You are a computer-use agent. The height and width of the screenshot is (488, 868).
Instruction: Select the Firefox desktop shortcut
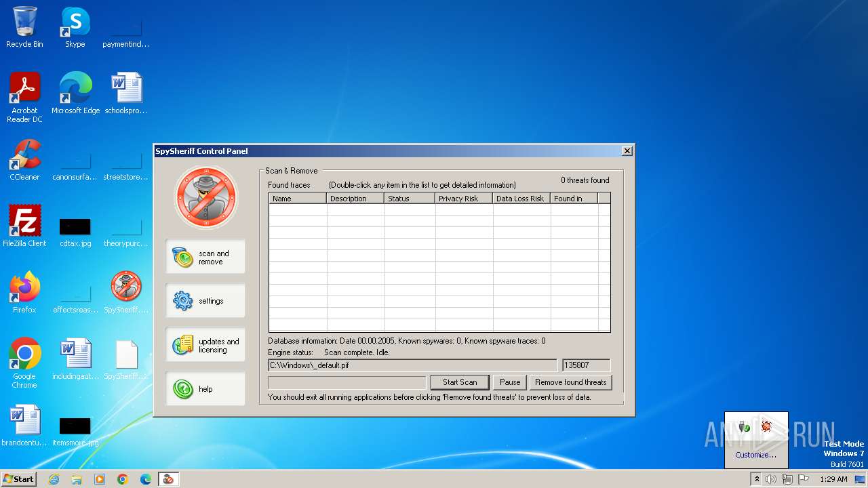tap(24, 293)
